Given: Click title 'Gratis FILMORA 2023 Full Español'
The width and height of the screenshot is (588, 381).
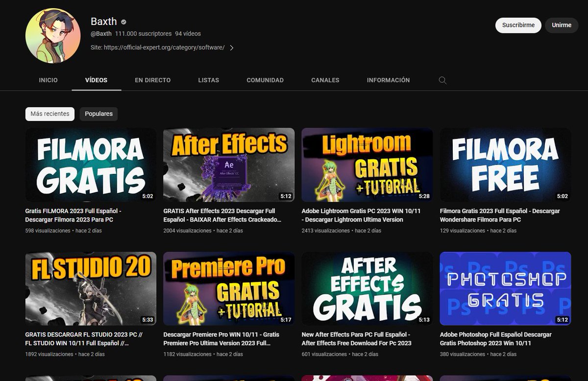Looking at the screenshot, I should pyautogui.click(x=73, y=215).
